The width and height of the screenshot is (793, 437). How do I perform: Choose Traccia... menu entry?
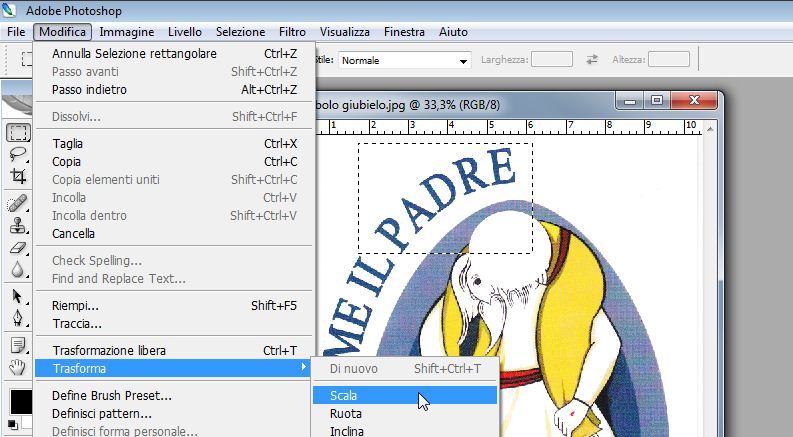click(174, 324)
